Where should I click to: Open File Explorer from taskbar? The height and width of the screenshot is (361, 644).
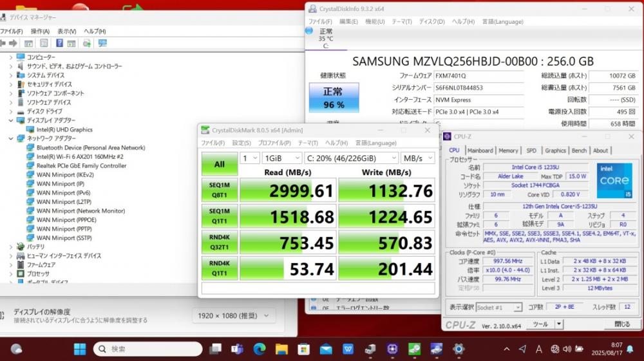click(x=281, y=349)
